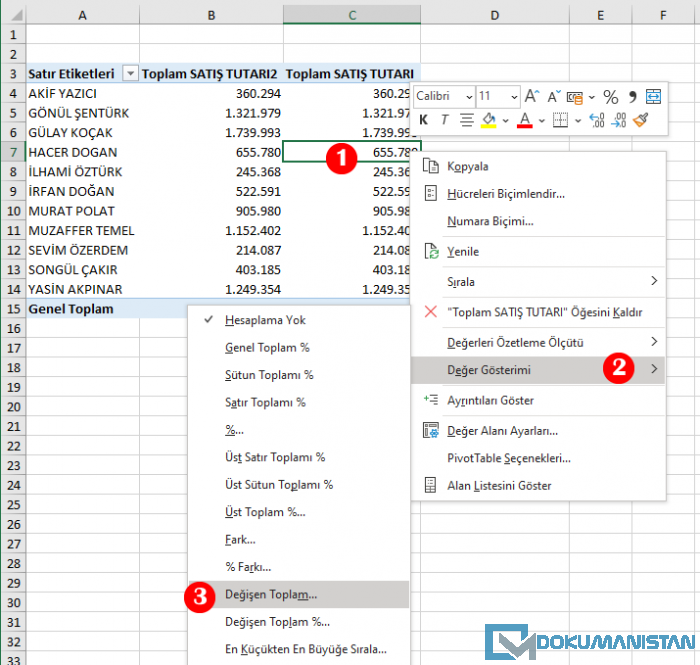Select checked Hesaplama Yok option
Image resolution: width=700 pixels, height=665 pixels.
click(265, 320)
